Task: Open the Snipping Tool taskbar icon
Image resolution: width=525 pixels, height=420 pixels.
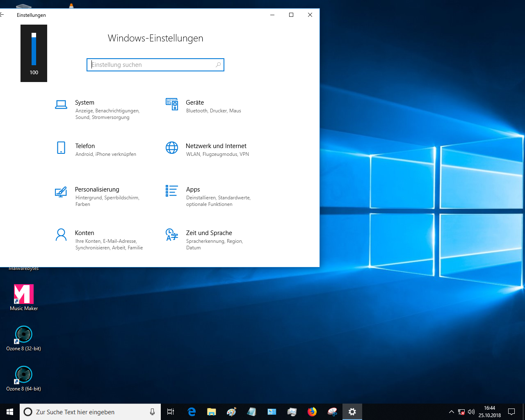Action: [332, 412]
